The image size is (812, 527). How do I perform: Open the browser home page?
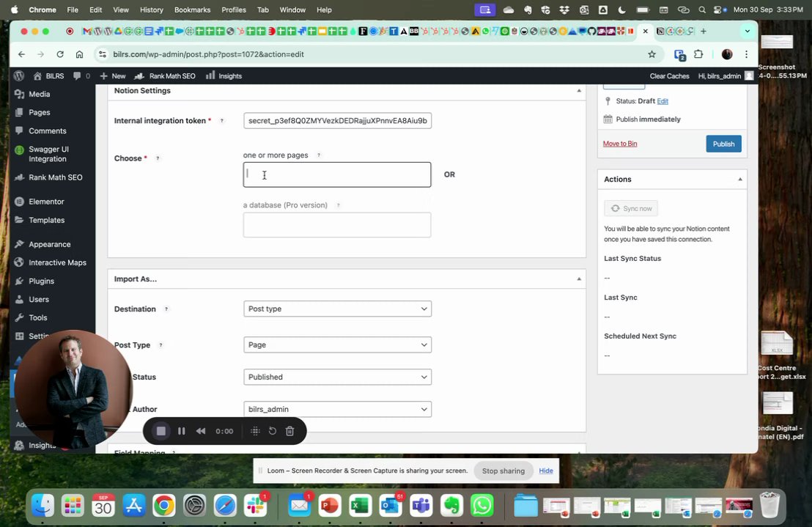pos(79,54)
